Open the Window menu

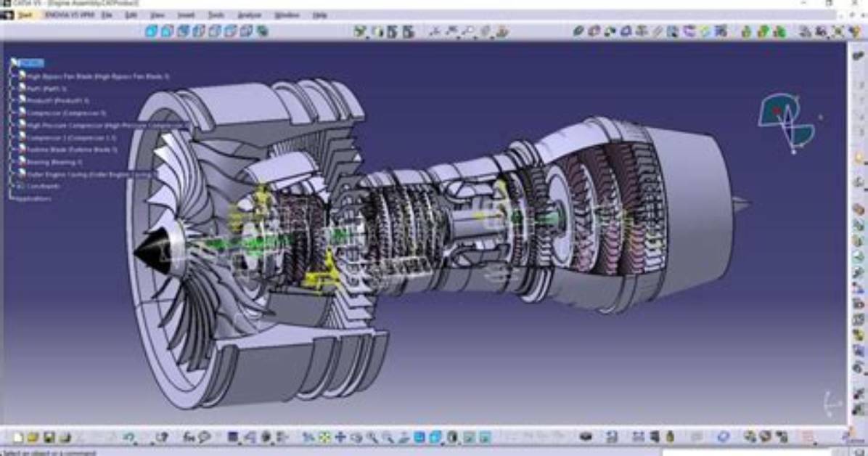[x=287, y=15]
